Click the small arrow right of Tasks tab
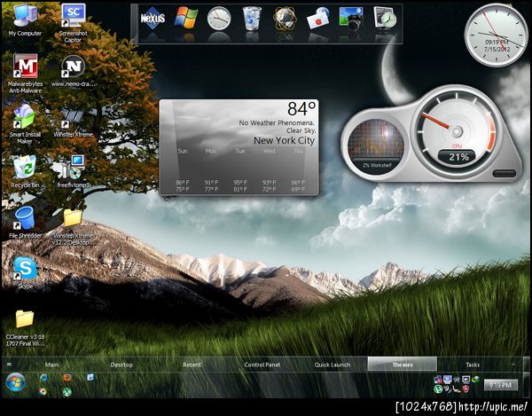This screenshot has width=532, height=416. pyautogui.click(x=513, y=365)
